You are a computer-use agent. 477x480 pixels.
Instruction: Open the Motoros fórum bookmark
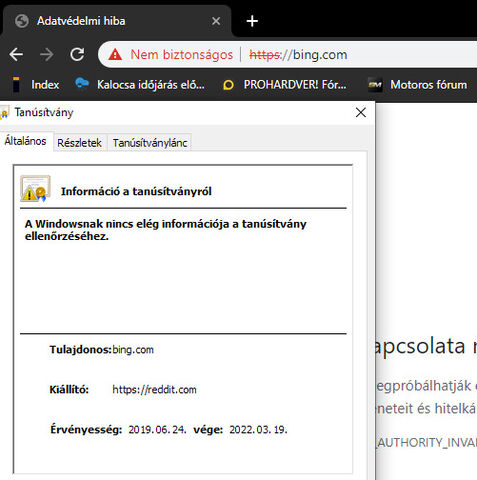(418, 85)
